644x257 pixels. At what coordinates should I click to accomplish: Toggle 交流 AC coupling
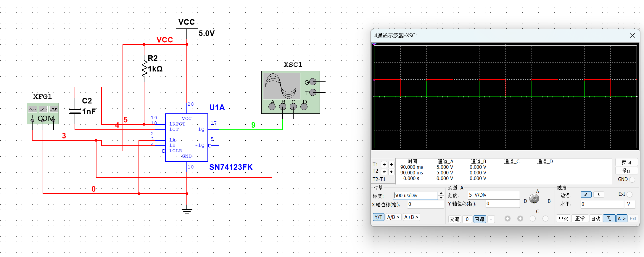454,219
